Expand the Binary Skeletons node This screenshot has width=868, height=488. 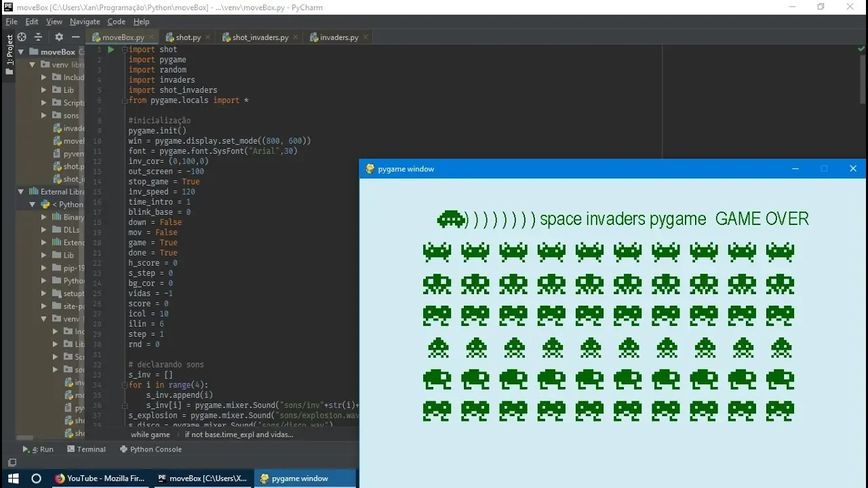click(x=44, y=217)
